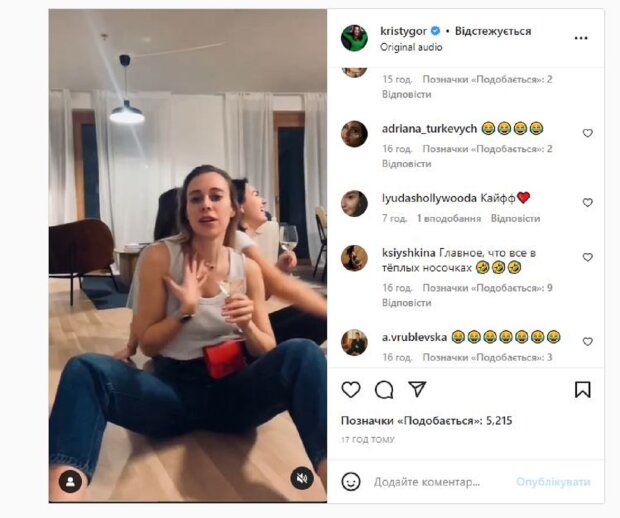Open the three-dot more options menu

pyautogui.click(x=581, y=38)
